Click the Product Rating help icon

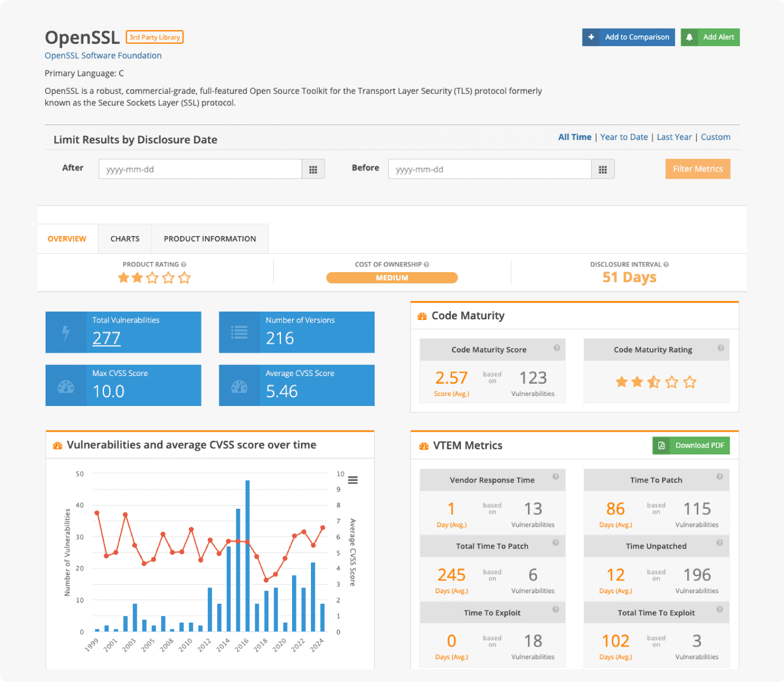pyautogui.click(x=184, y=264)
